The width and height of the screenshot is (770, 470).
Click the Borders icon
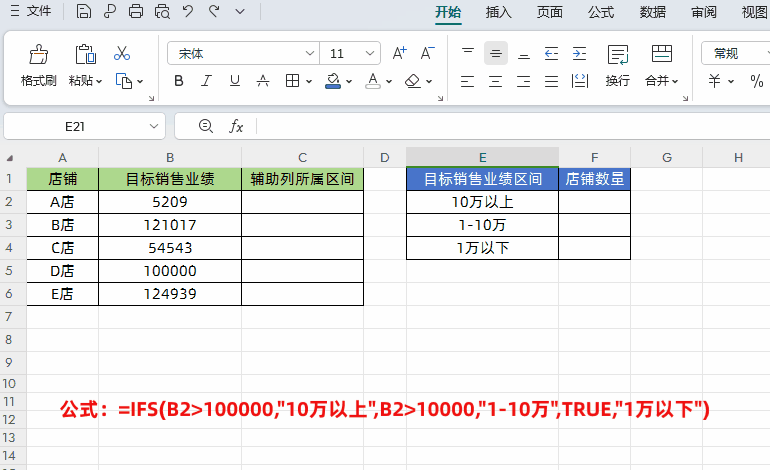coord(292,81)
